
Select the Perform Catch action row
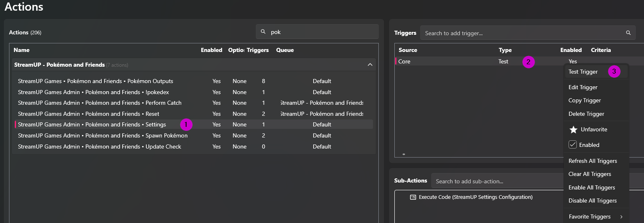(193, 103)
